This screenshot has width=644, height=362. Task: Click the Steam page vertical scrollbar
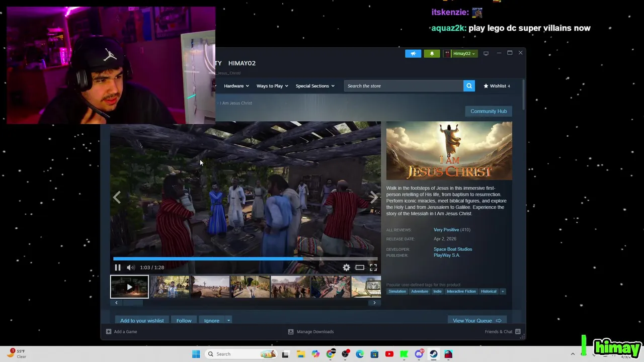[523, 95]
